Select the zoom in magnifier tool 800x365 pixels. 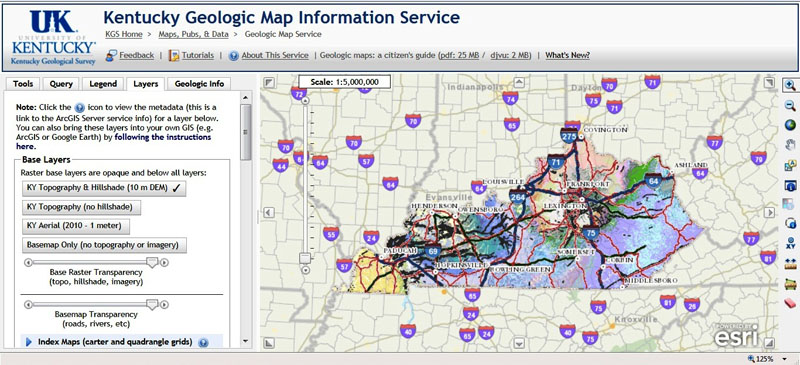tap(790, 85)
